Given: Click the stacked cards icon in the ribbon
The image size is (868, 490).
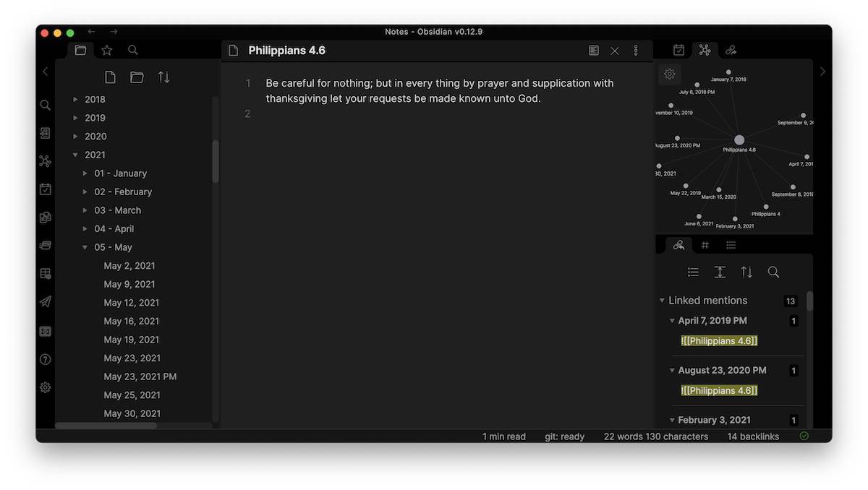Looking at the screenshot, I should coord(45,246).
